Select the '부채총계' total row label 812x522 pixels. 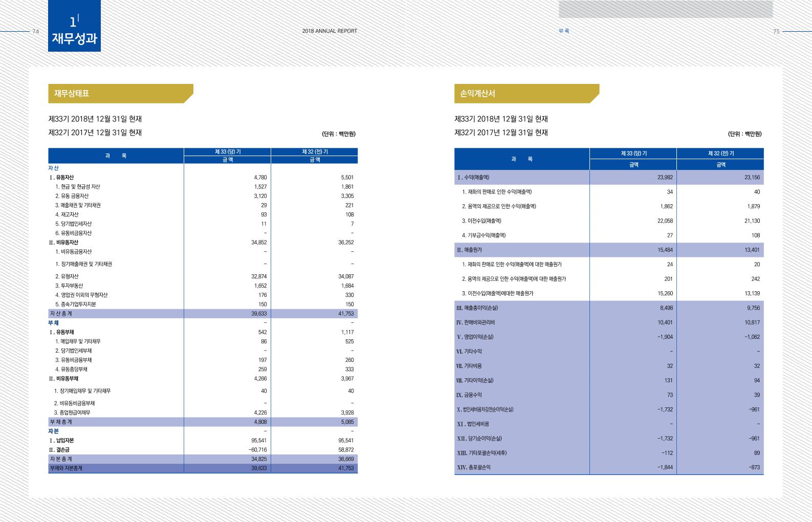click(x=61, y=422)
